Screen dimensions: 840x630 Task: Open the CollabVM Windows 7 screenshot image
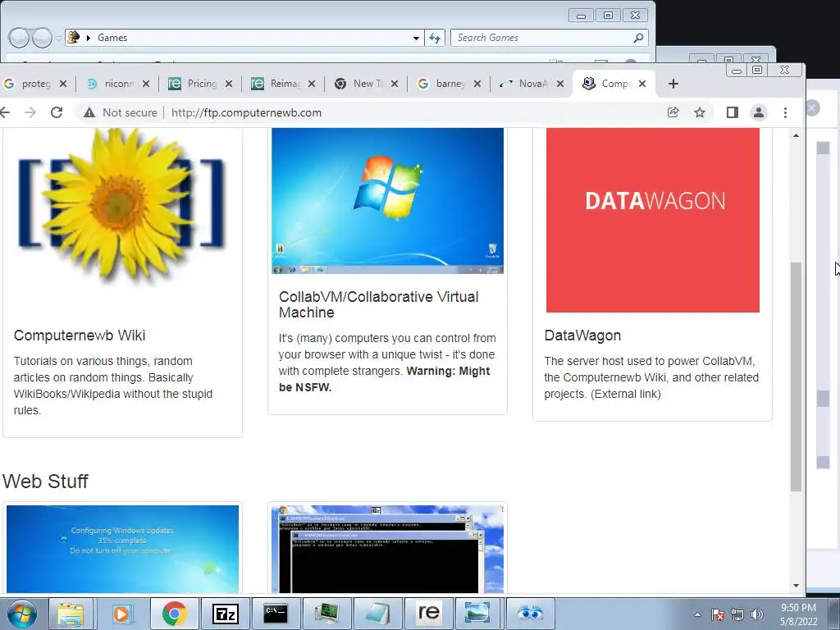pyautogui.click(x=387, y=201)
